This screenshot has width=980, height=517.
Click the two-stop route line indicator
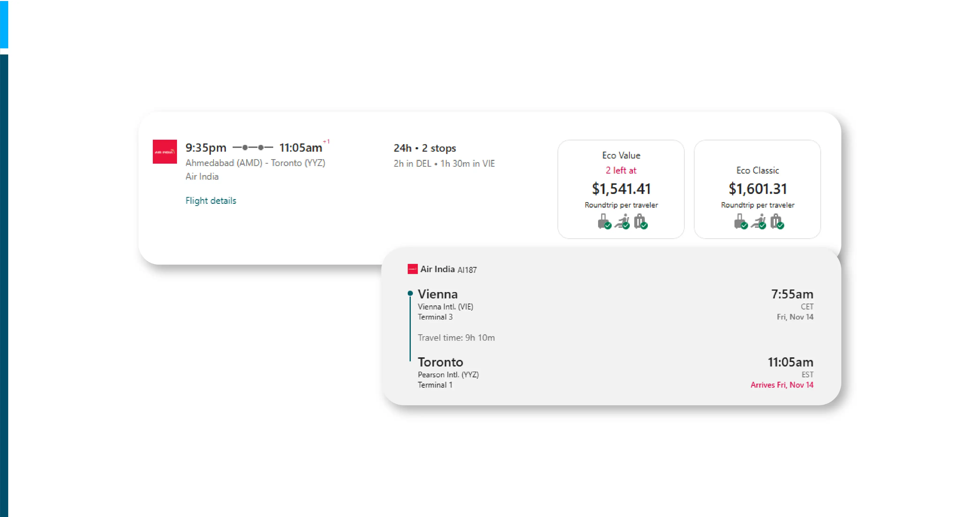(x=253, y=147)
